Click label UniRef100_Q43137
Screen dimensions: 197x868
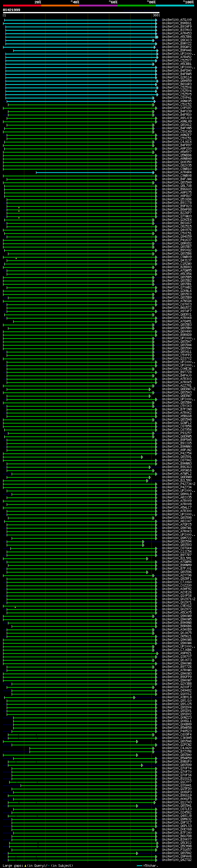176,260
